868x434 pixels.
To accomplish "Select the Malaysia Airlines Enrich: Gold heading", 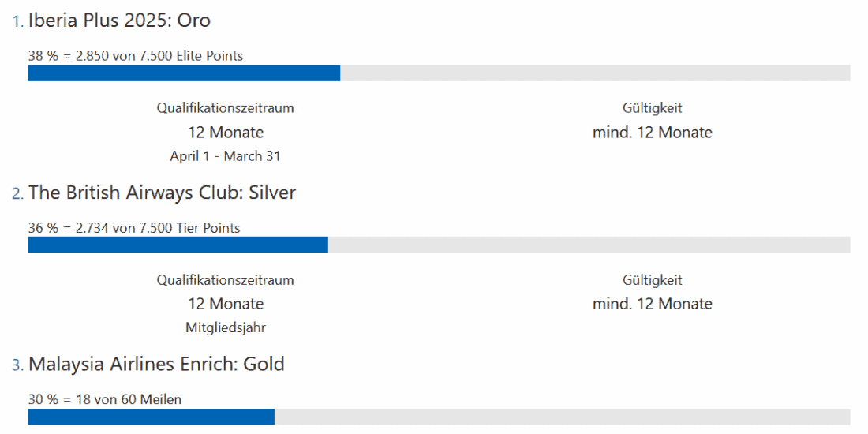I will (x=156, y=365).
